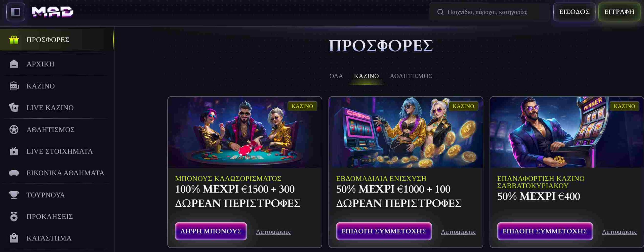Open the LIVE ΣΤΟΙΧΗΜΑΤΑ icon
This screenshot has width=644, height=252.
pos(14,151)
